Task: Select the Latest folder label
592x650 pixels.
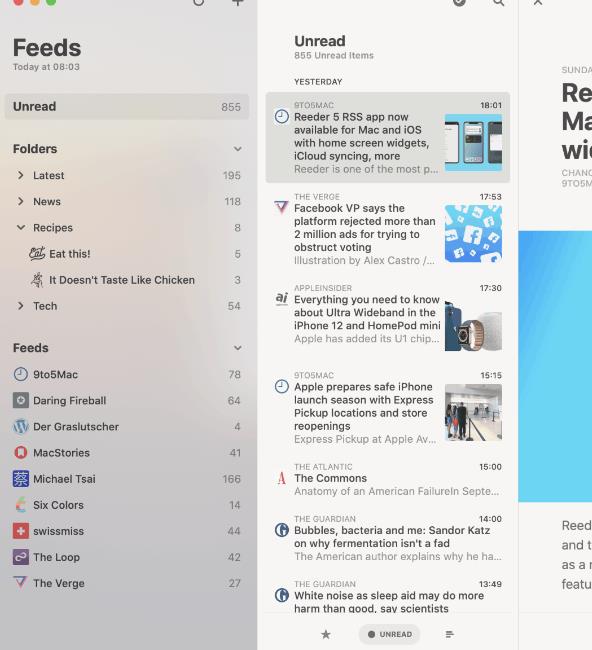Action: coord(49,175)
